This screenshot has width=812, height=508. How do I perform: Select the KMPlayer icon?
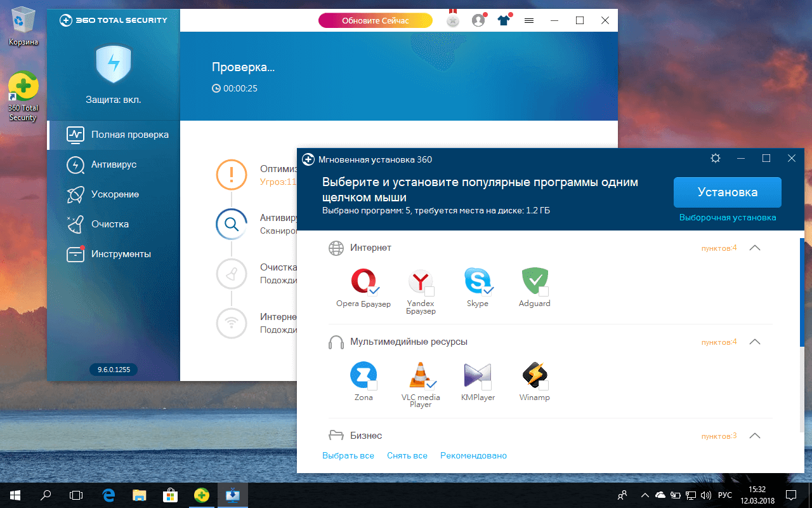pyautogui.click(x=478, y=376)
